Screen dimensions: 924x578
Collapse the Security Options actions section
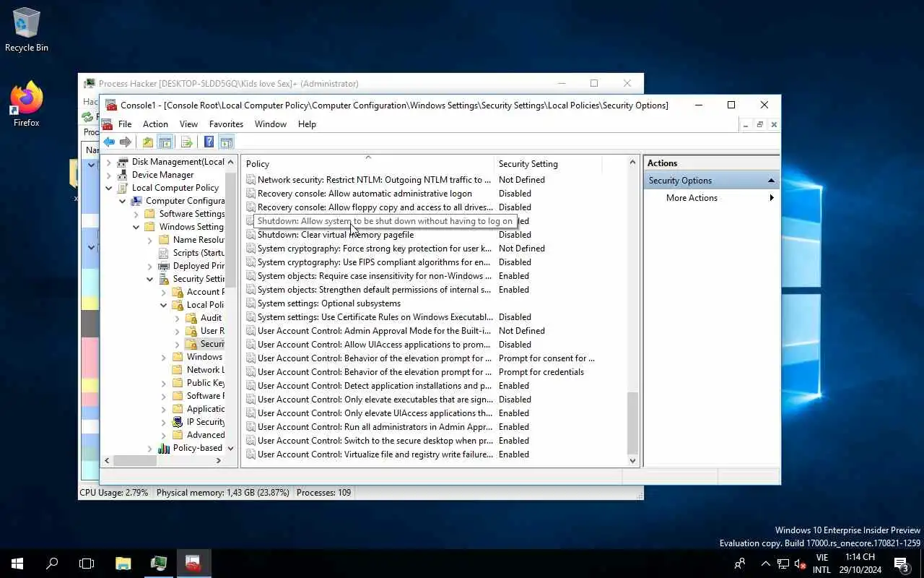771,181
